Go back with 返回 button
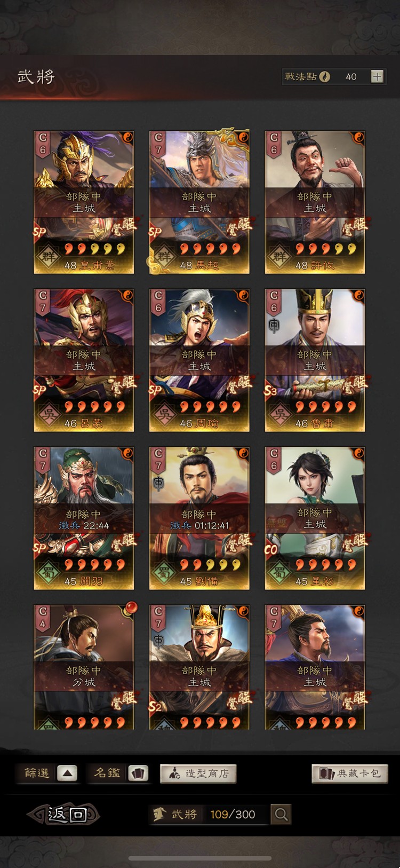Viewport: 400px width, 868px height. 64,814
